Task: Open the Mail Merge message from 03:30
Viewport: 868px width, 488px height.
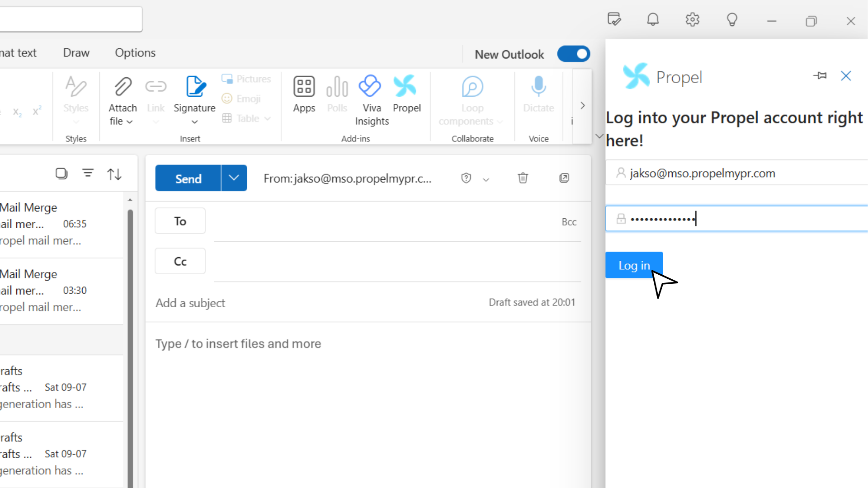Action: (x=61, y=291)
